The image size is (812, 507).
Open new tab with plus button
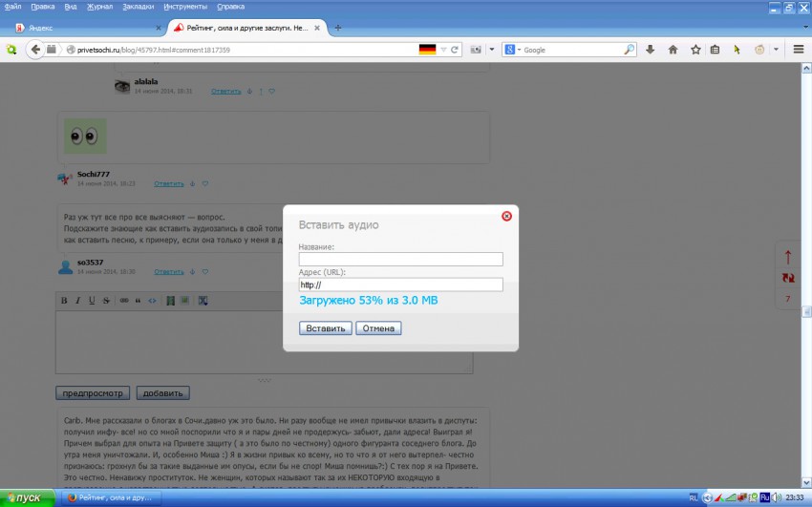tap(338, 27)
